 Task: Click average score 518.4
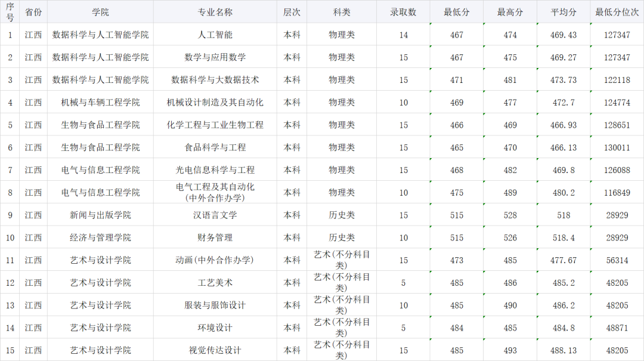563,237
